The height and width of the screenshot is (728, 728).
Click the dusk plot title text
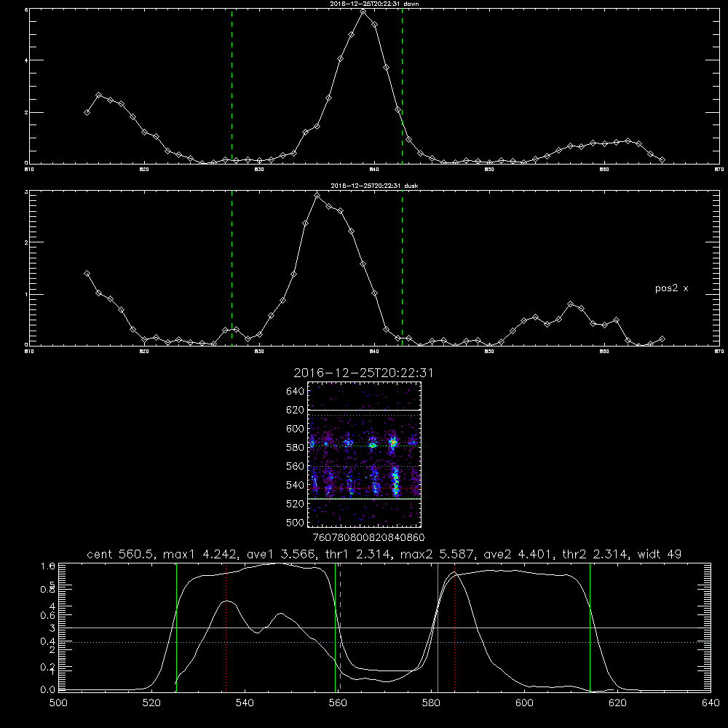374,186
